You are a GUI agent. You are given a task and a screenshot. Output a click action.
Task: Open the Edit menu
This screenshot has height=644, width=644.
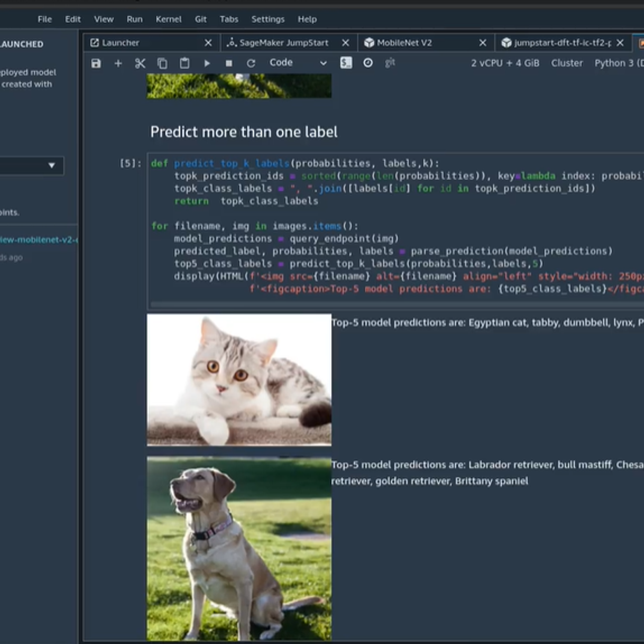(x=72, y=19)
